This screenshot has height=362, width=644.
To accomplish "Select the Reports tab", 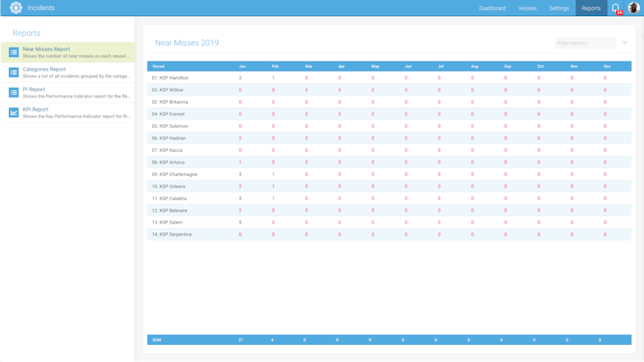I will click(x=591, y=8).
